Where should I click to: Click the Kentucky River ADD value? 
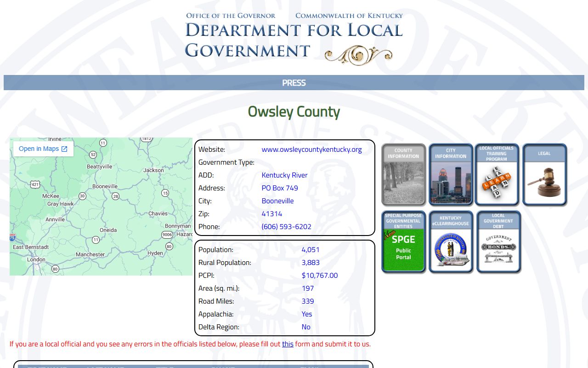point(284,175)
